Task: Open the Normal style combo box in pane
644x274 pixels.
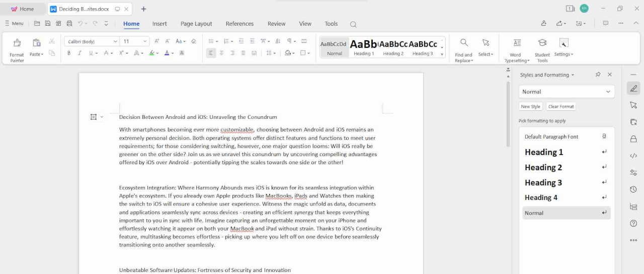Action: tap(567, 92)
